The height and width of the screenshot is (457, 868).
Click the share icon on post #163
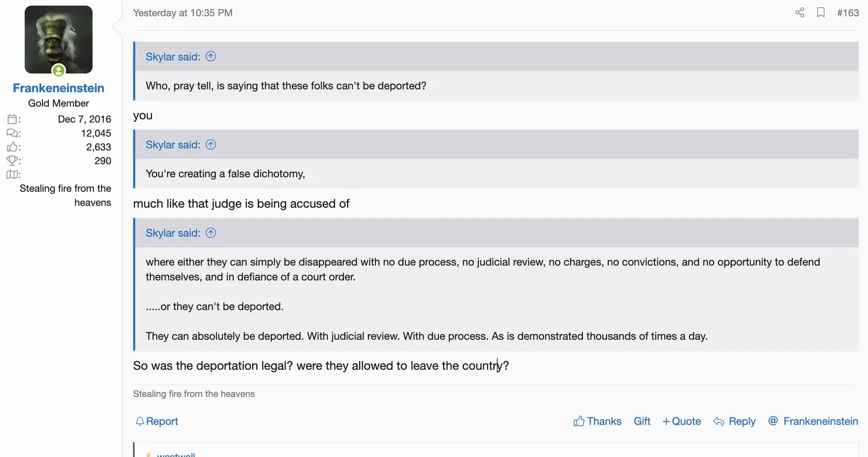[x=800, y=12]
